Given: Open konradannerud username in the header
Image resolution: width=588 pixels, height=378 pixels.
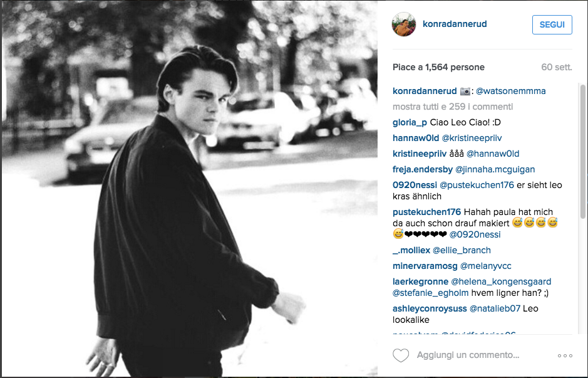Looking at the screenshot, I should pyautogui.click(x=455, y=24).
